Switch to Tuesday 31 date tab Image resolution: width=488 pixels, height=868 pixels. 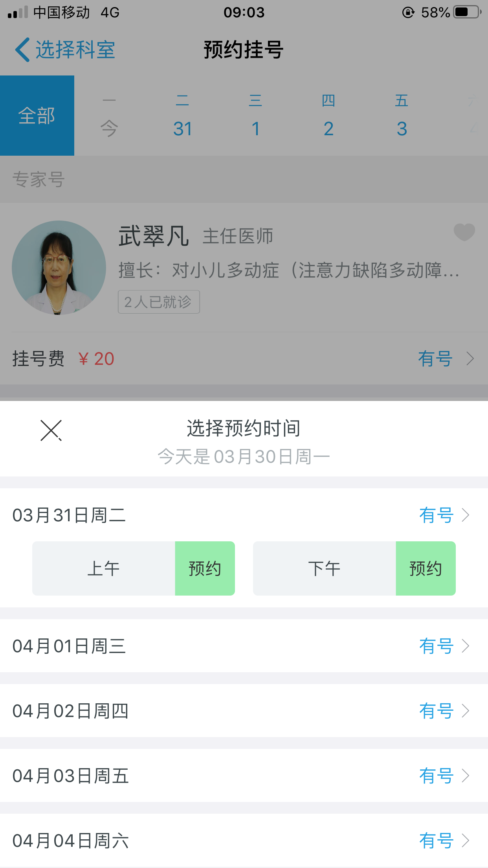182,116
